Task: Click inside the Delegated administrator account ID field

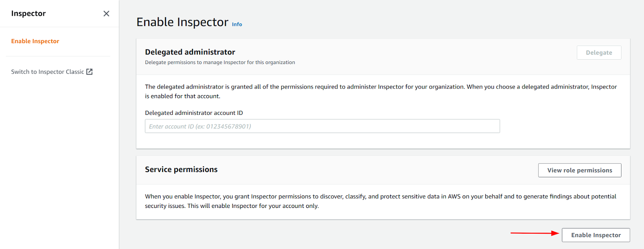Action: [x=322, y=126]
